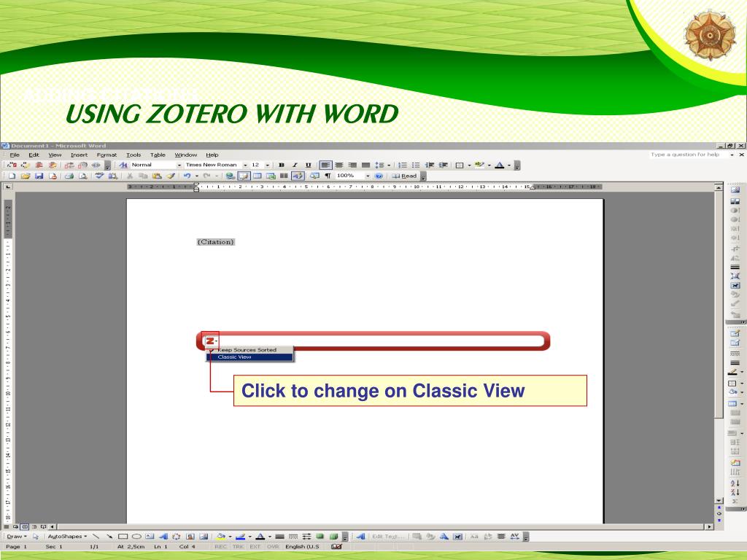747x560 pixels.
Task: Click the Print icon
Action: click(x=69, y=176)
